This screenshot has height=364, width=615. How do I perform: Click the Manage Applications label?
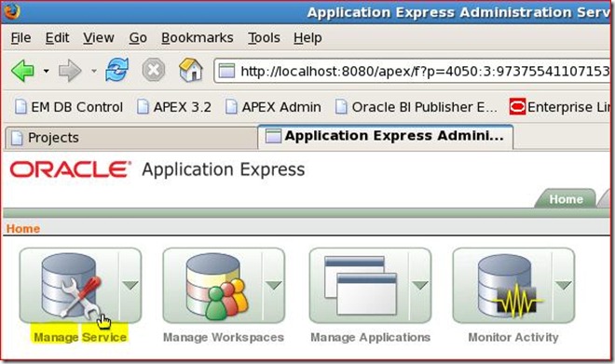coord(370,337)
